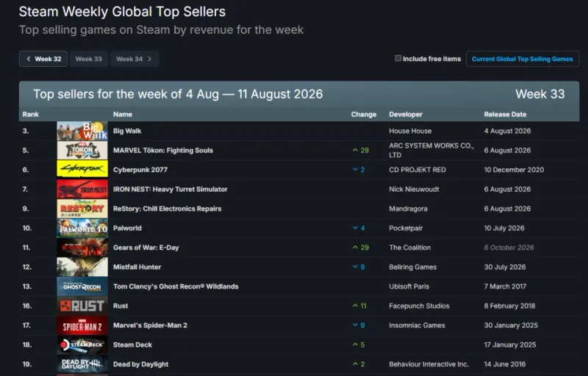Sort by the Release Date column header

[x=505, y=115]
